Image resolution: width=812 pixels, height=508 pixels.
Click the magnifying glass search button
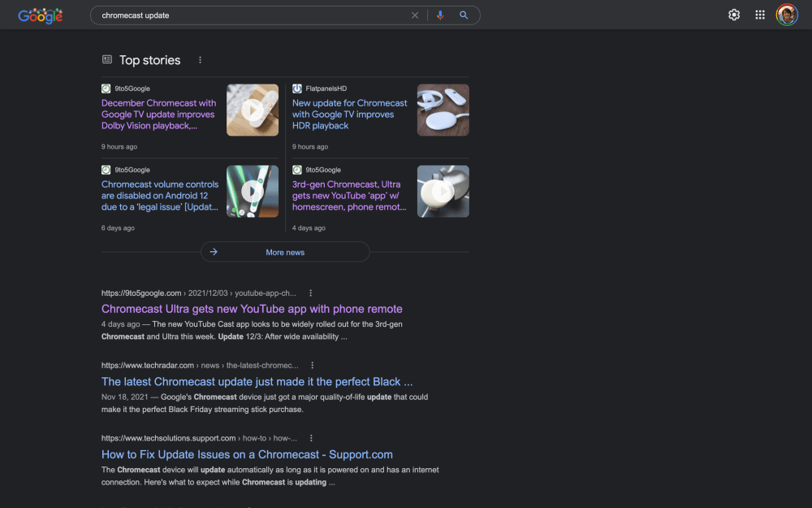pyautogui.click(x=464, y=15)
